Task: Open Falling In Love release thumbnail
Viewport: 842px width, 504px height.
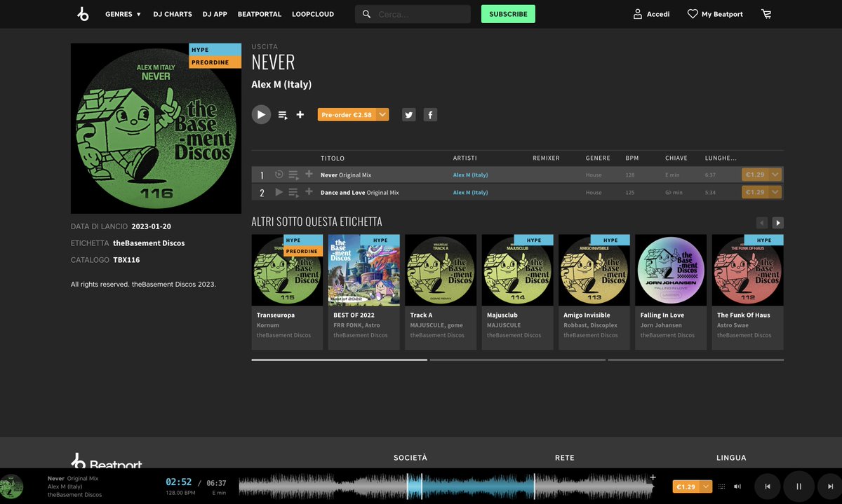Action: [671, 271]
